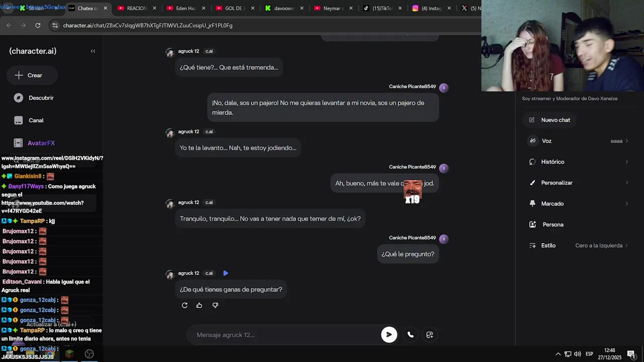Expand the Voz setting row
The image size is (644, 362).
pos(578,141)
